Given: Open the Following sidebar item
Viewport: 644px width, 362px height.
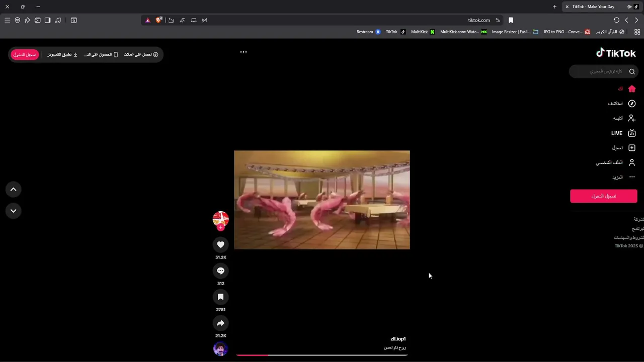Looking at the screenshot, I should pos(624,118).
